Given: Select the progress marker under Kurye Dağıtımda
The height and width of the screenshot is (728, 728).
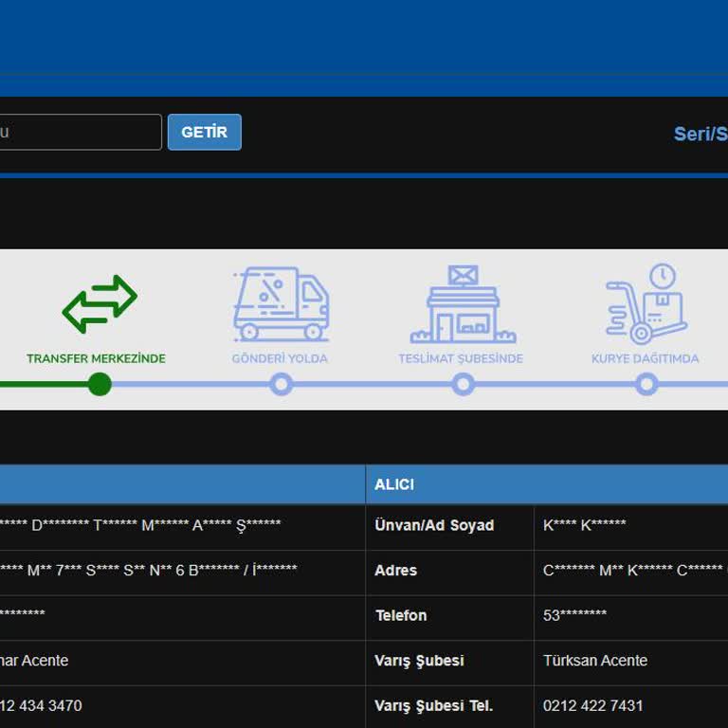Looking at the screenshot, I should pos(646,384).
